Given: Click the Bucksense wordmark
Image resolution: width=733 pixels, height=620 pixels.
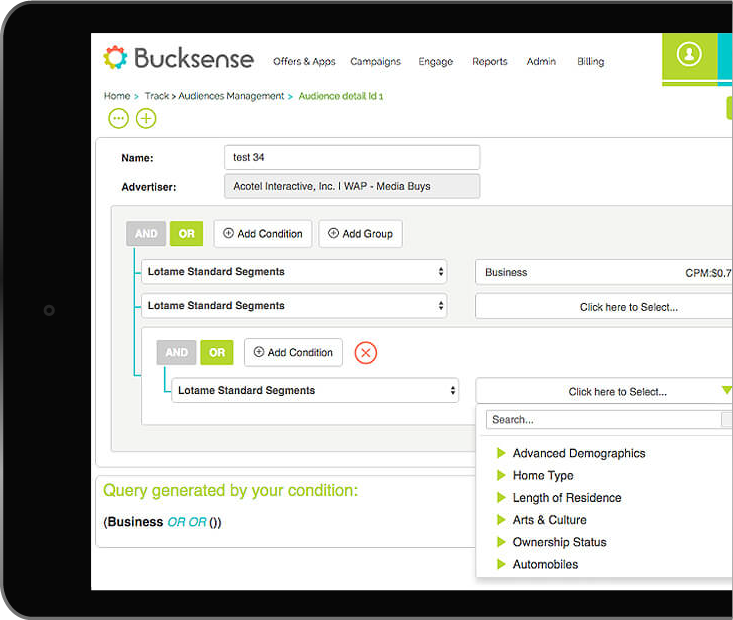Looking at the screenshot, I should (x=194, y=58).
